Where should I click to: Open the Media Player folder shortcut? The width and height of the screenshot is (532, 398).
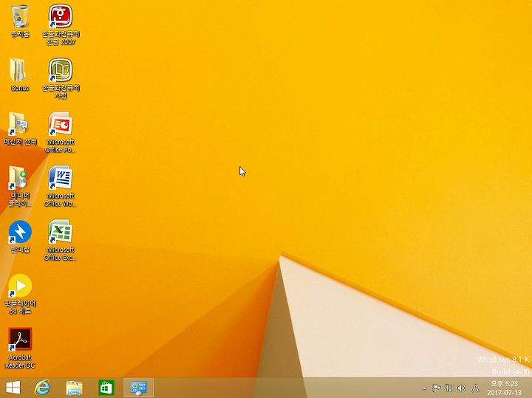tap(20, 186)
